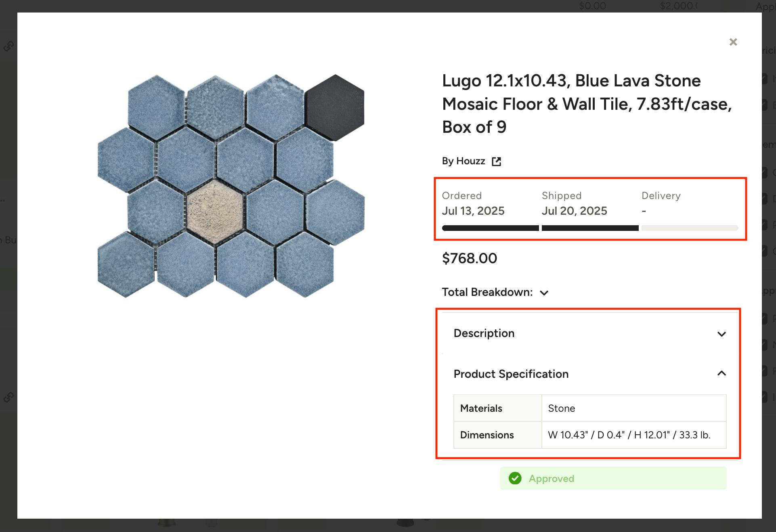Viewport: 776px width, 532px height.
Task: Click the blue hexagon tile product image
Action: [231, 186]
